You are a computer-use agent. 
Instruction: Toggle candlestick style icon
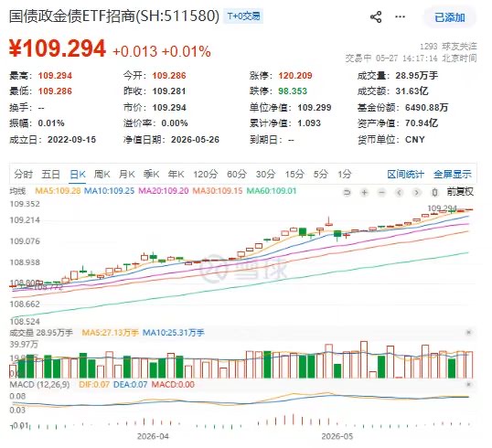click(x=434, y=192)
